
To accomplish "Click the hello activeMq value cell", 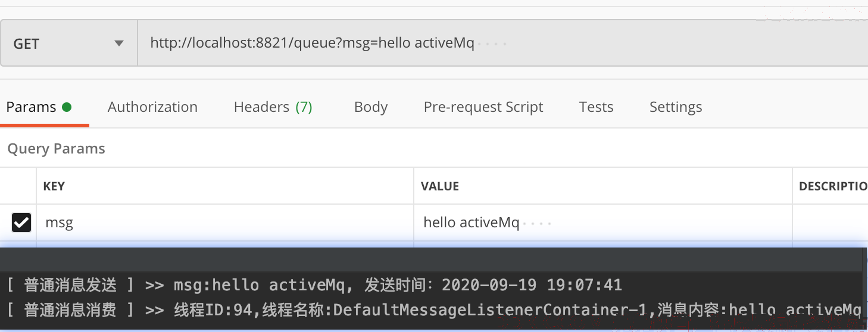I will tap(603, 223).
